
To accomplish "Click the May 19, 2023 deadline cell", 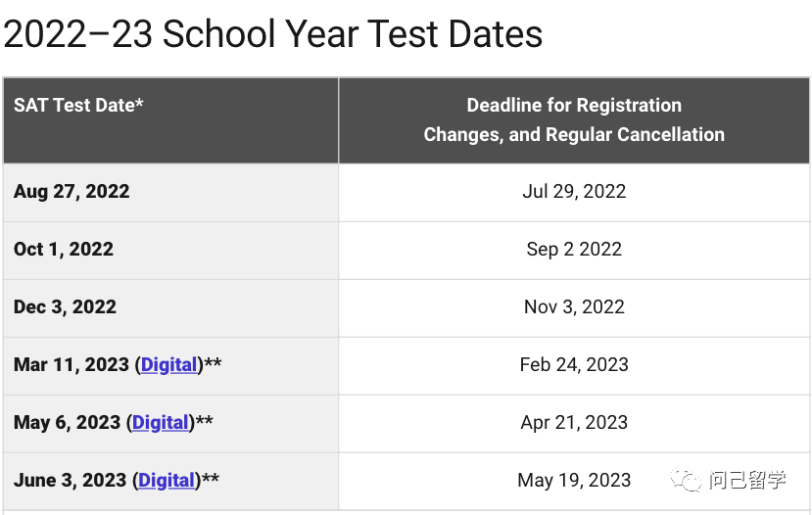I will click(574, 482).
